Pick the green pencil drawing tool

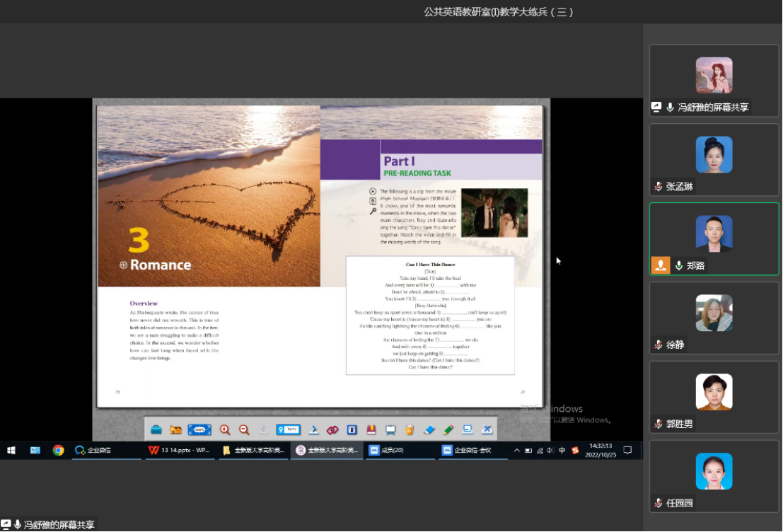(448, 429)
